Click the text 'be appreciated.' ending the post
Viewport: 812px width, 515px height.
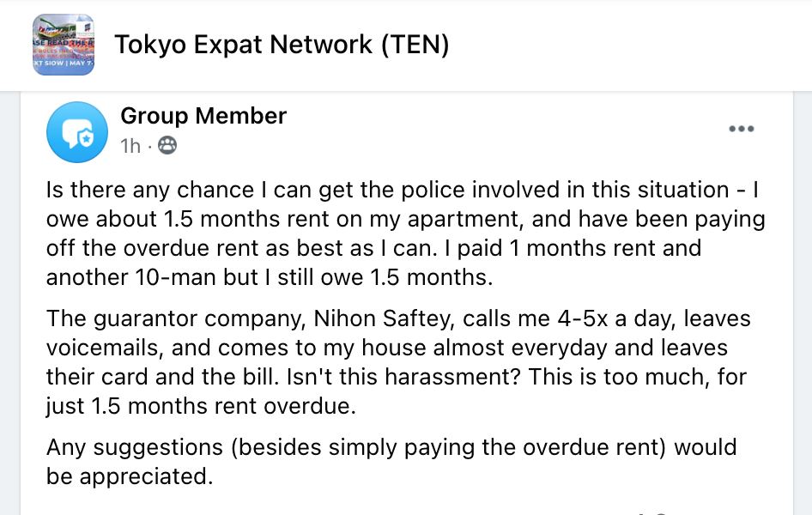(x=130, y=476)
